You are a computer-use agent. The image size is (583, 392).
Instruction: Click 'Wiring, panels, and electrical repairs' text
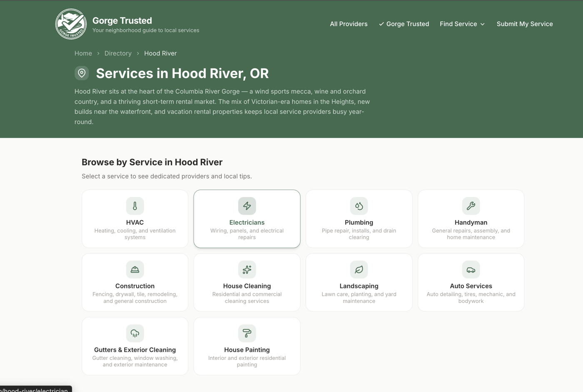(247, 234)
